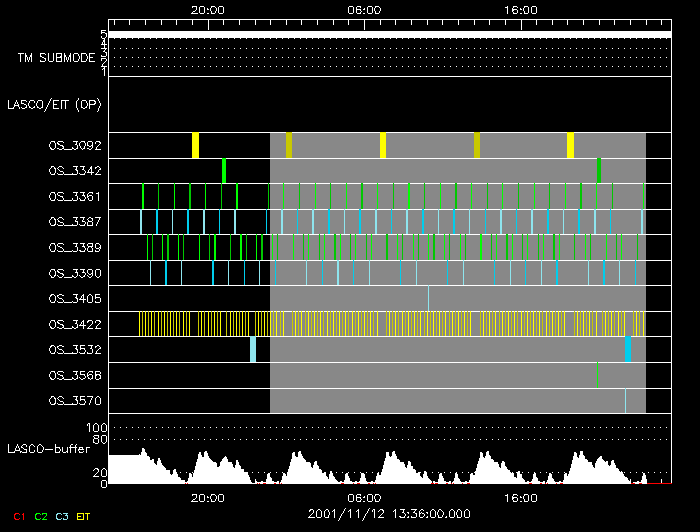This screenshot has height=532, width=700.
Task: Select the last yellow block in OS_3092 row
Action: (x=570, y=145)
